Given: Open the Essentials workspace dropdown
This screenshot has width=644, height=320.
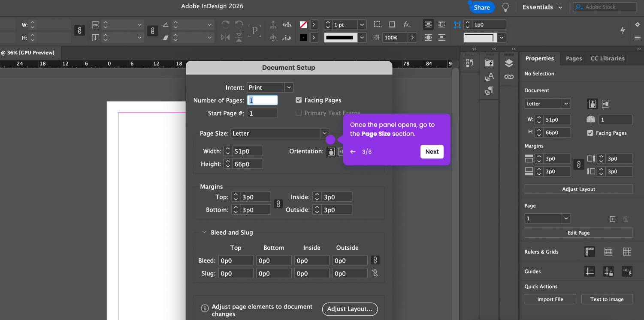Looking at the screenshot, I should (x=542, y=7).
